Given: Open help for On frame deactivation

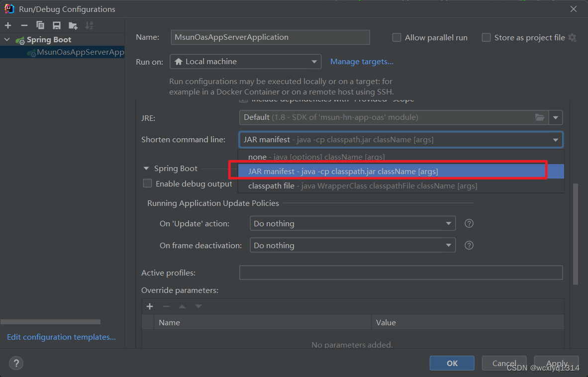Looking at the screenshot, I should 469,245.
